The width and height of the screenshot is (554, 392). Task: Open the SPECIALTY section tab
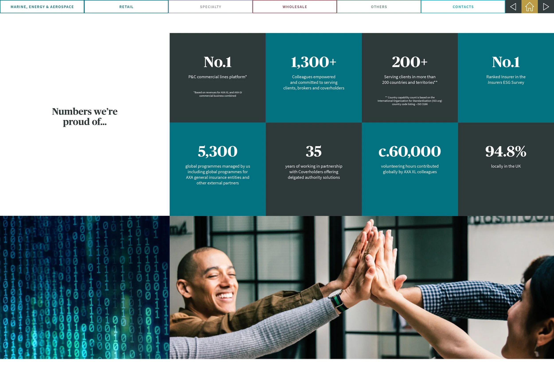pos(211,6)
